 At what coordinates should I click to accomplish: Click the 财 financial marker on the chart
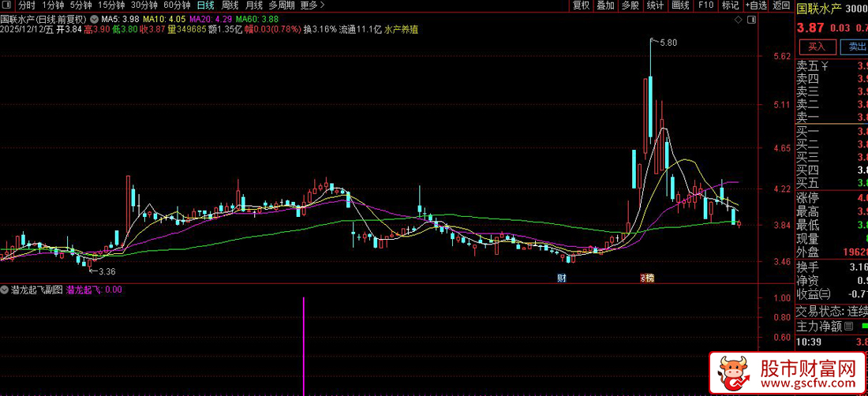(561, 278)
